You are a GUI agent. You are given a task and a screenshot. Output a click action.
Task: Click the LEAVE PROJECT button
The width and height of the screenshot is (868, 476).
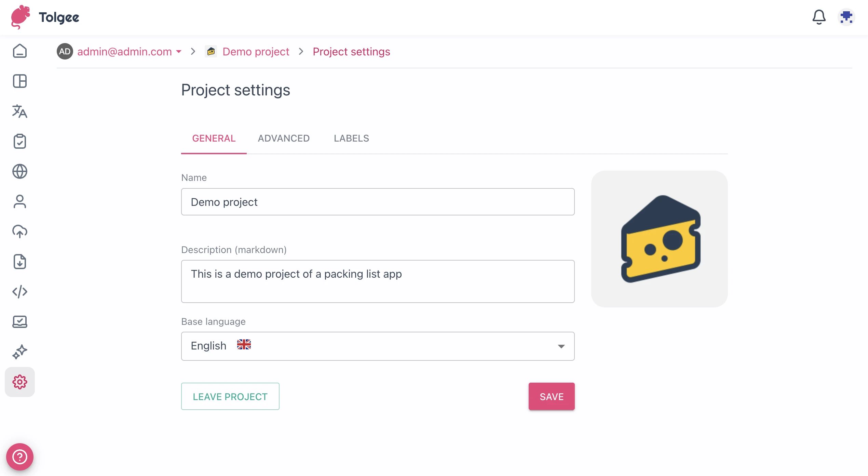pyautogui.click(x=230, y=396)
